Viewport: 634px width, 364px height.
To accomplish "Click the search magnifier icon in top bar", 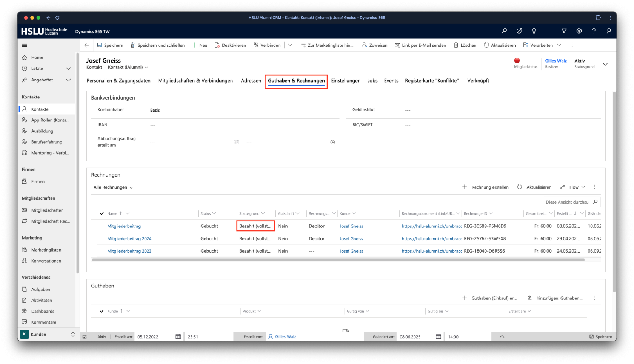I will 504,31.
